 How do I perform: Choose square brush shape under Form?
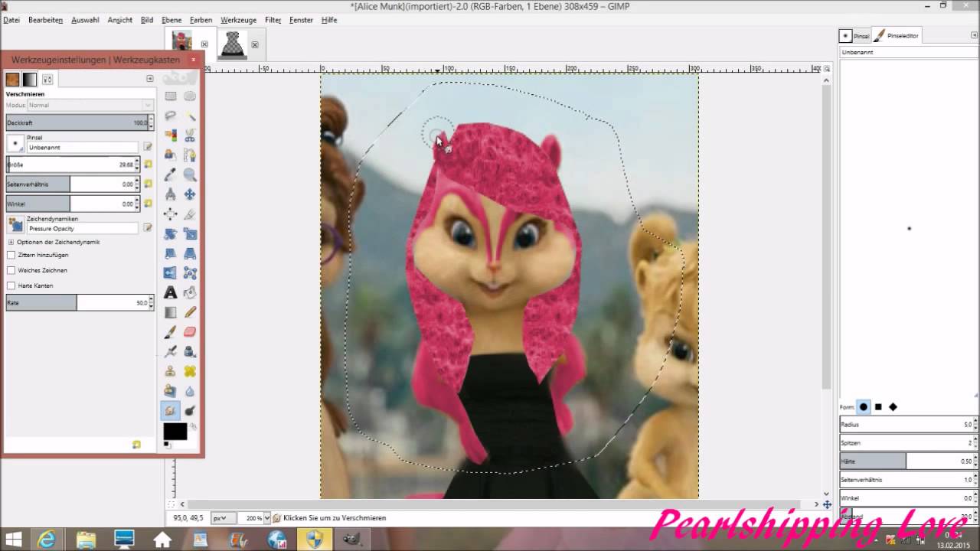(x=879, y=407)
